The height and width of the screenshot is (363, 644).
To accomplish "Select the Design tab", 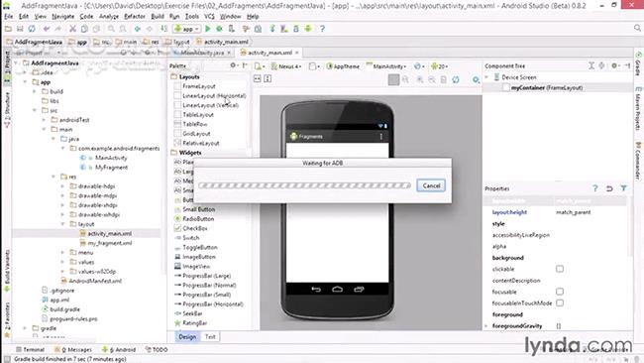I will [187, 336].
